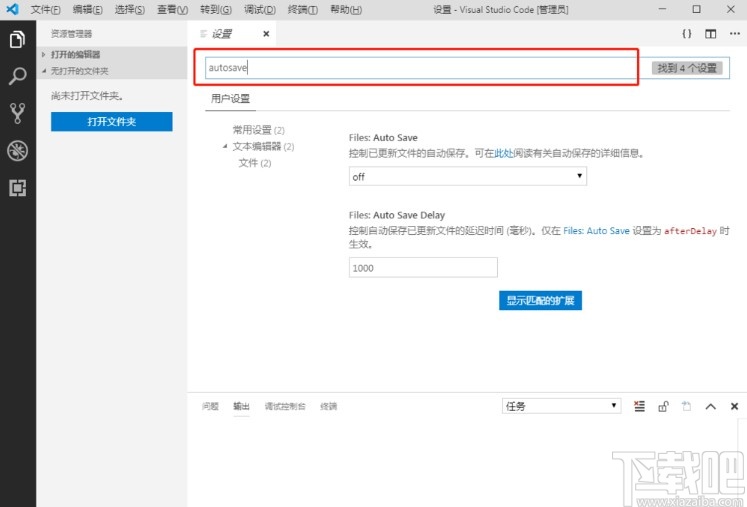
Task: Click the 打开文件夹 button
Action: point(111,122)
